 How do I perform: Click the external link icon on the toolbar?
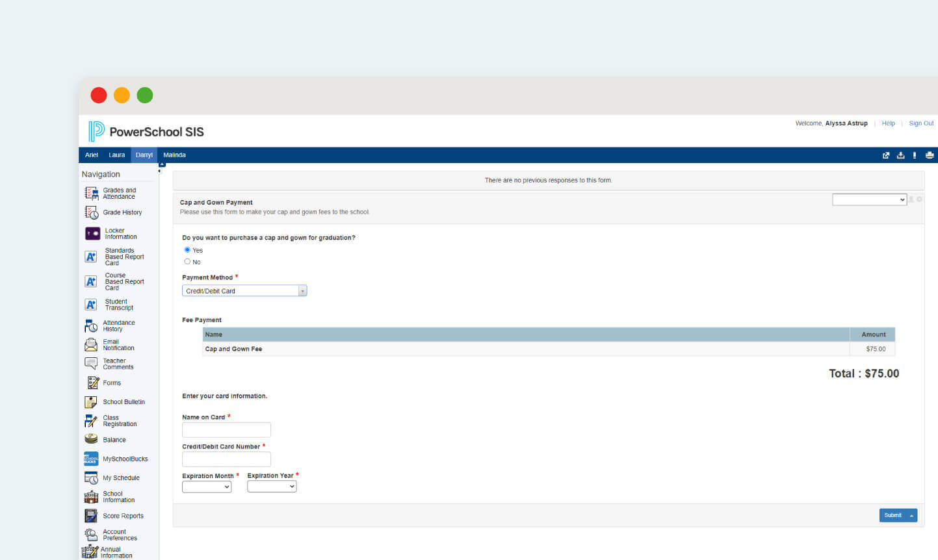pyautogui.click(x=885, y=155)
